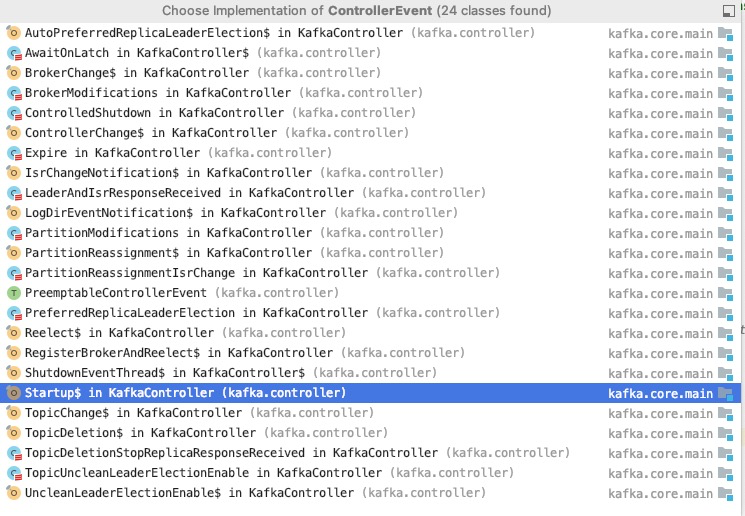Screen dimensions: 745x516
Task: Select Reelect$ in KafkaController
Action: [x=371, y=333]
